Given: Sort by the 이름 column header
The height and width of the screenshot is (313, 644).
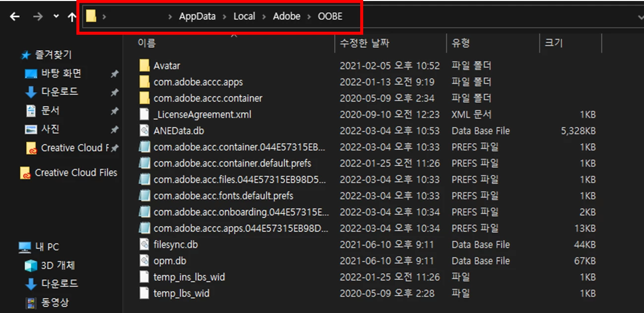Looking at the screenshot, I should pyautogui.click(x=147, y=43).
